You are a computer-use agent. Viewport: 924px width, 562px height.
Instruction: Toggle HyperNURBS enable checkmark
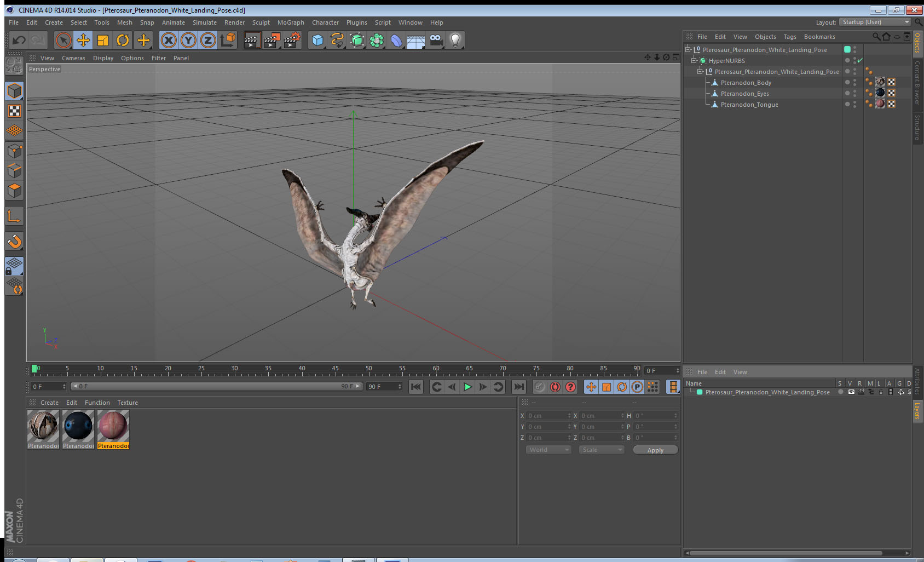click(861, 60)
